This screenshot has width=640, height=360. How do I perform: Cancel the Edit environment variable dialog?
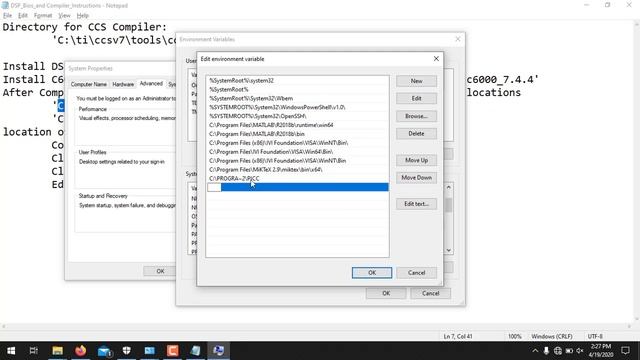point(416,273)
